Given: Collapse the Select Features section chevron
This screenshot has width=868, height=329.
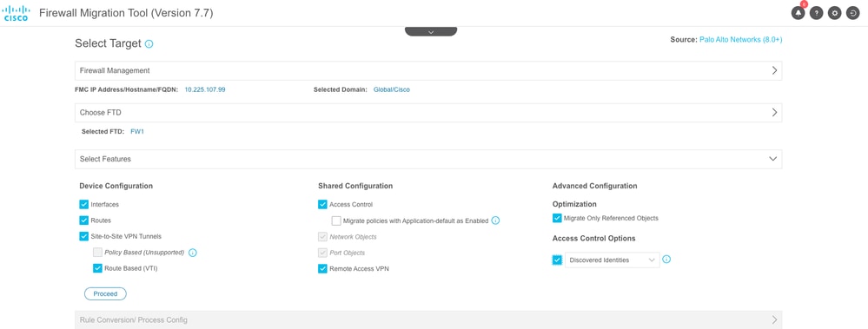Looking at the screenshot, I should (773, 159).
